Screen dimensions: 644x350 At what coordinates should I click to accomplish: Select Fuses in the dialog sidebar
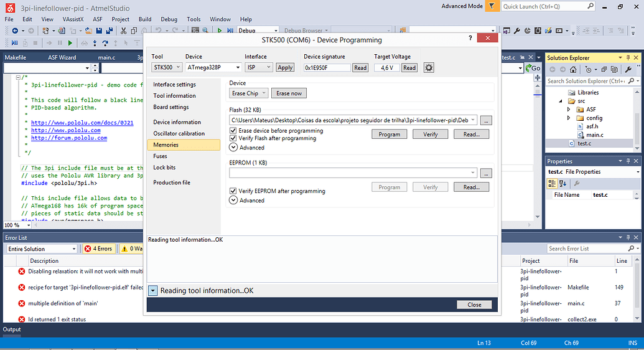160,156
